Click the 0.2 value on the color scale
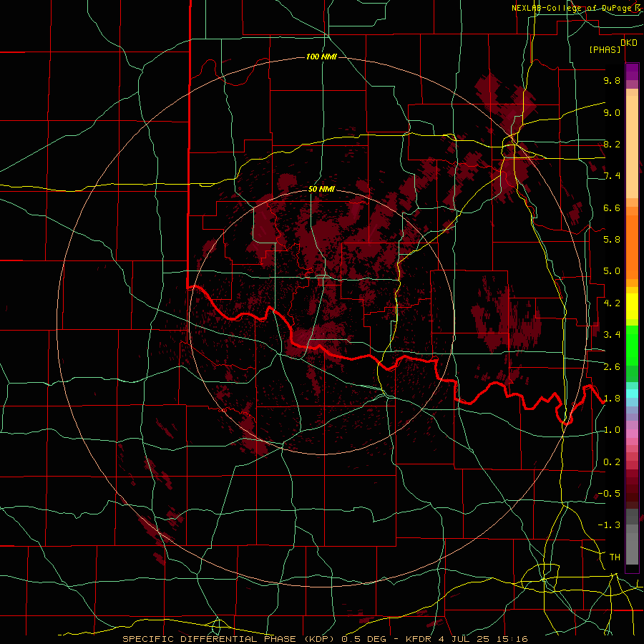 [612, 462]
